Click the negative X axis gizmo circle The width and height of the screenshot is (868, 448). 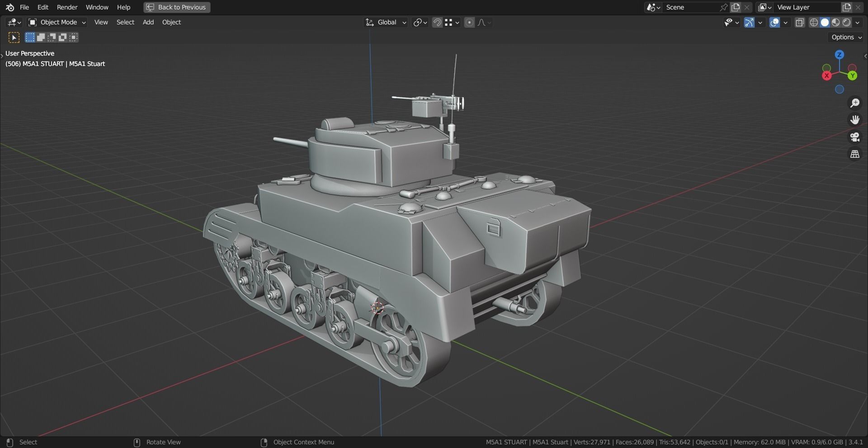click(852, 68)
